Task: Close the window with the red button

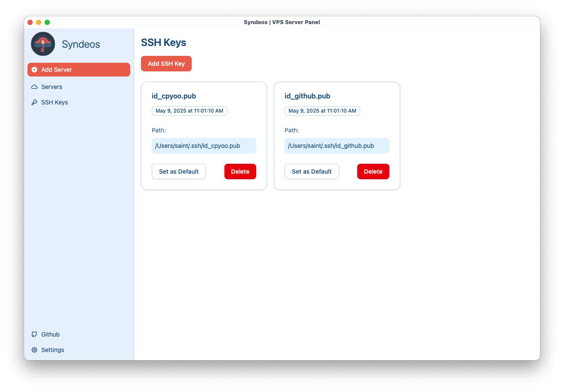Action: click(x=30, y=22)
